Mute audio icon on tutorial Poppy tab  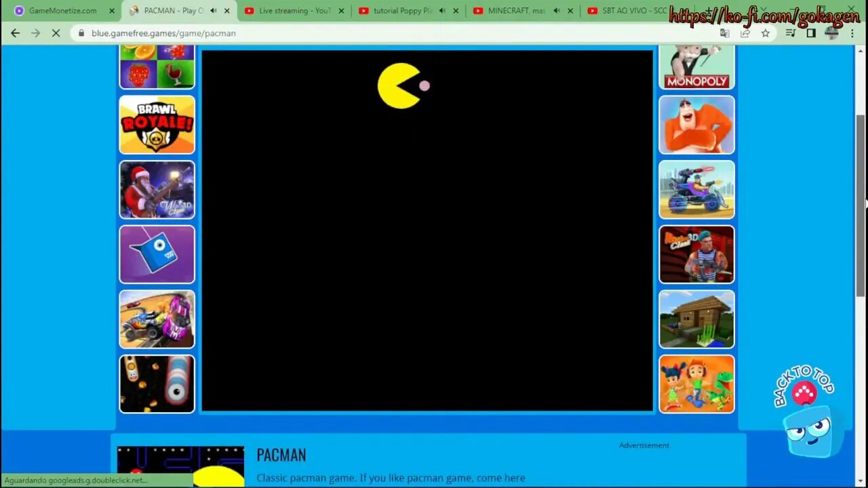[442, 11]
